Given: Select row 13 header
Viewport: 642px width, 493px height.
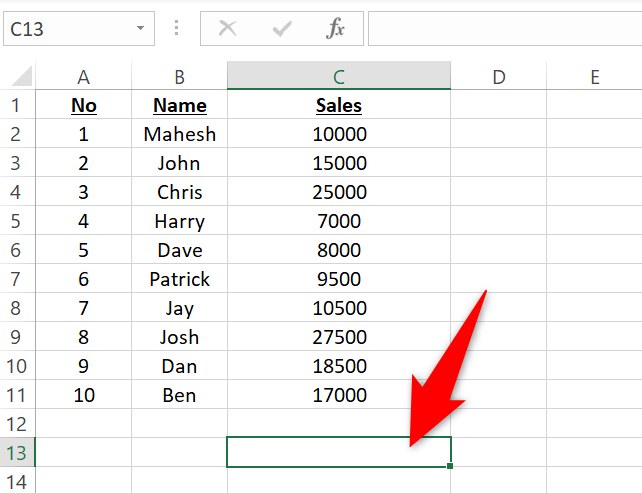Looking at the screenshot, I should (17, 452).
